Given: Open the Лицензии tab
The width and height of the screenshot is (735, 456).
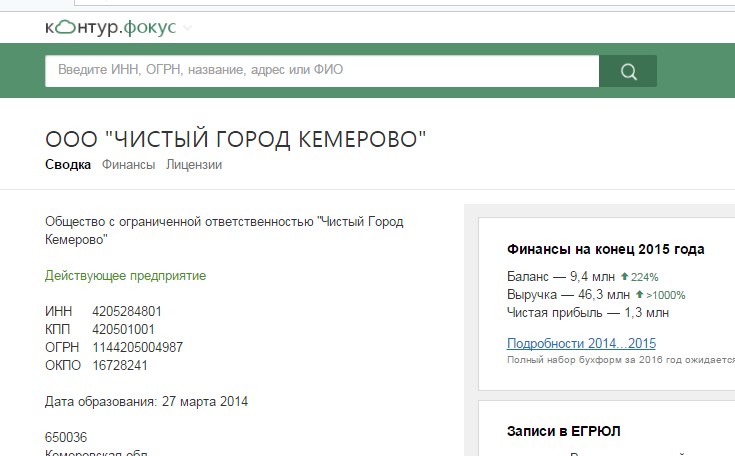Looking at the screenshot, I should [194, 165].
